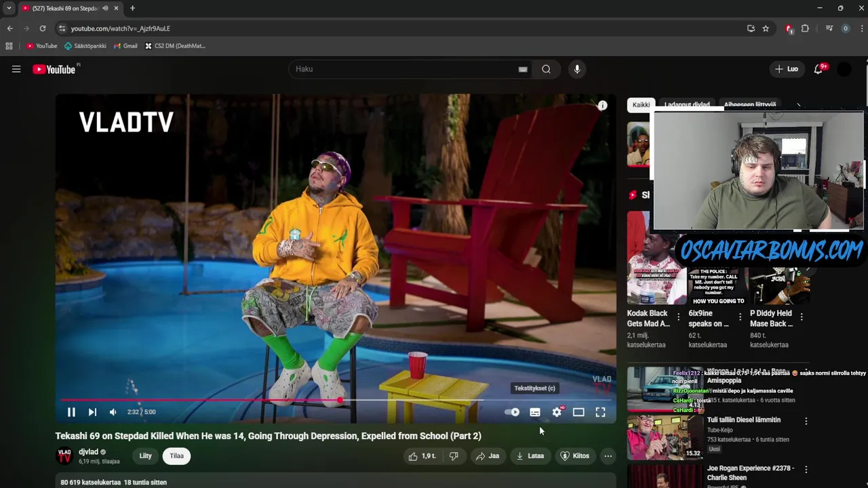
Task: Switch to theater mode
Action: [x=578, y=412]
